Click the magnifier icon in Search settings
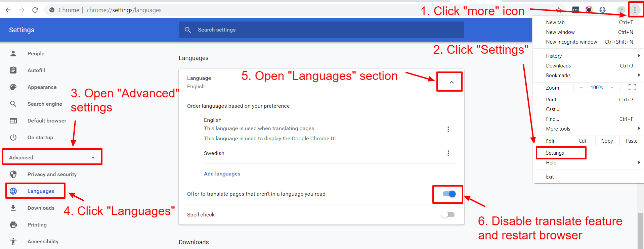The width and height of the screenshot is (644, 249). (x=188, y=30)
